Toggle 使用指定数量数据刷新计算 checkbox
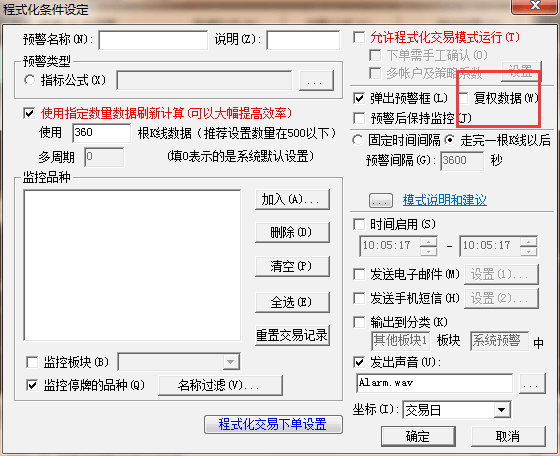The height and width of the screenshot is (456, 560). [x=29, y=114]
